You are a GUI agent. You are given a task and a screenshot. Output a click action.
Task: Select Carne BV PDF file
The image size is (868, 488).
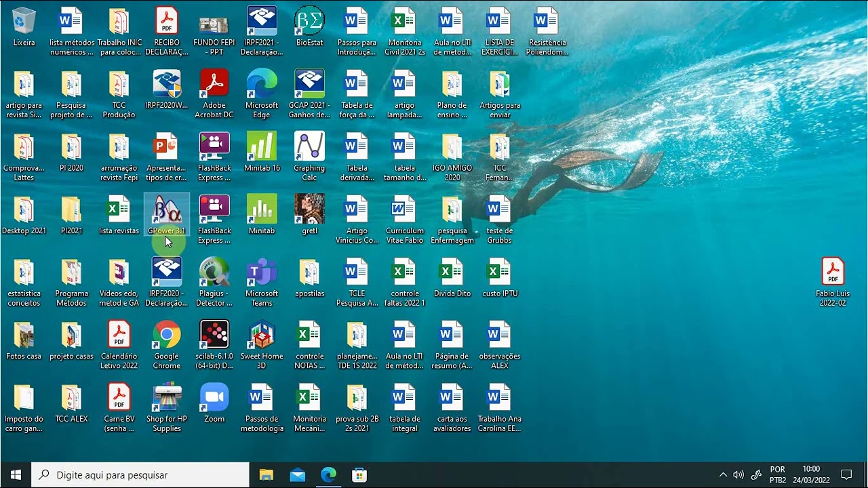click(x=119, y=408)
